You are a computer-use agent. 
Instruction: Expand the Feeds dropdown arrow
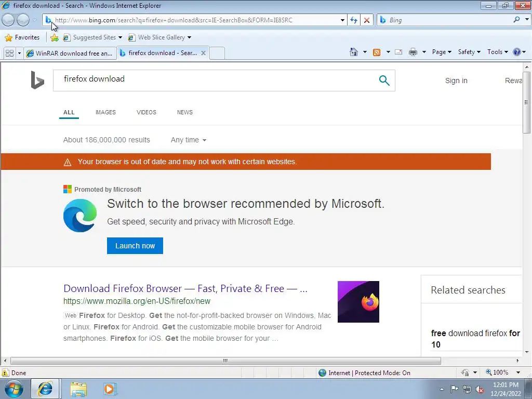click(388, 52)
